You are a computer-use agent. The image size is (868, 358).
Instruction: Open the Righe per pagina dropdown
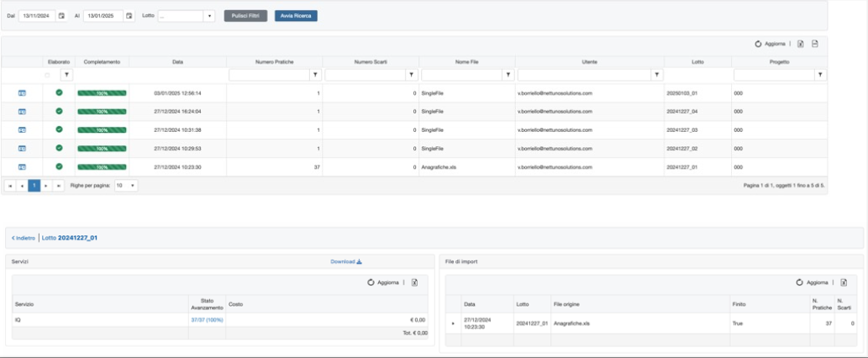pyautogui.click(x=126, y=185)
